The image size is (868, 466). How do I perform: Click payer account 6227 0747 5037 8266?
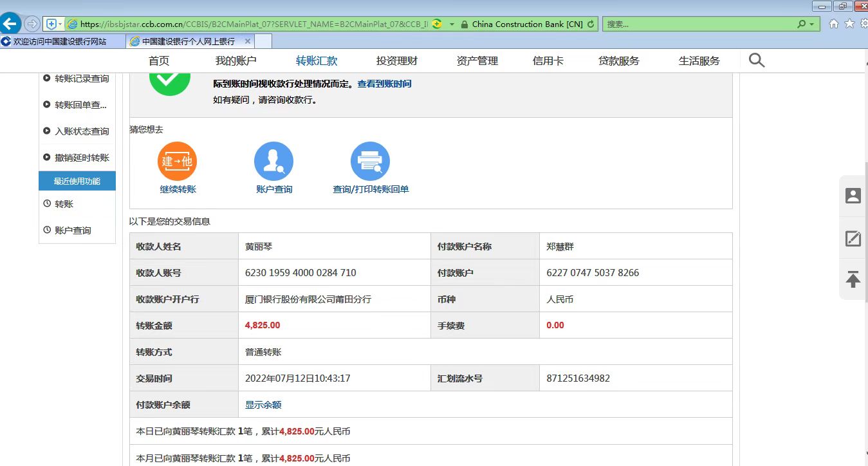click(593, 273)
